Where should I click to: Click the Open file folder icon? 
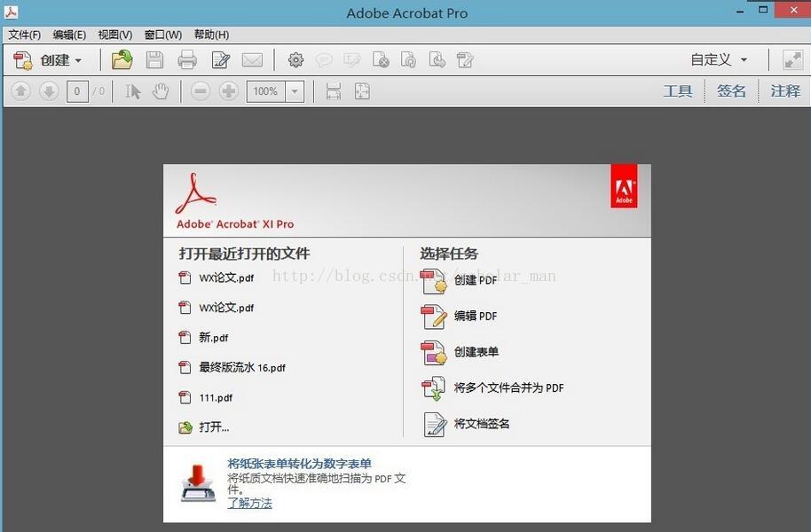[x=122, y=60]
